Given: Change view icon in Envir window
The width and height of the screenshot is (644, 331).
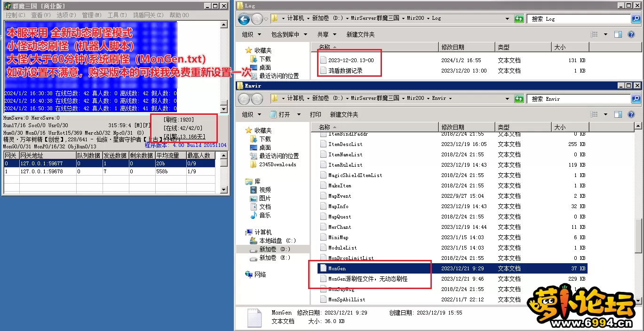Looking at the screenshot, I should tap(594, 114).
